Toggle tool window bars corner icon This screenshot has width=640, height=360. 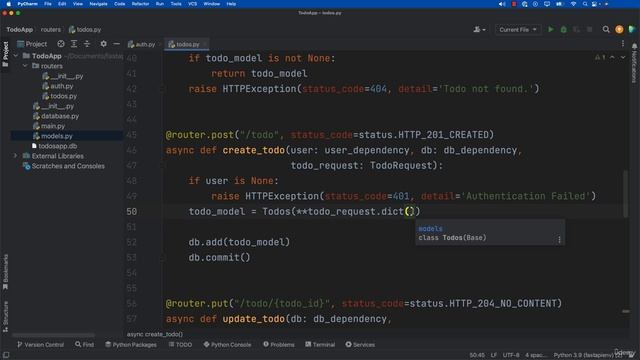(6, 355)
